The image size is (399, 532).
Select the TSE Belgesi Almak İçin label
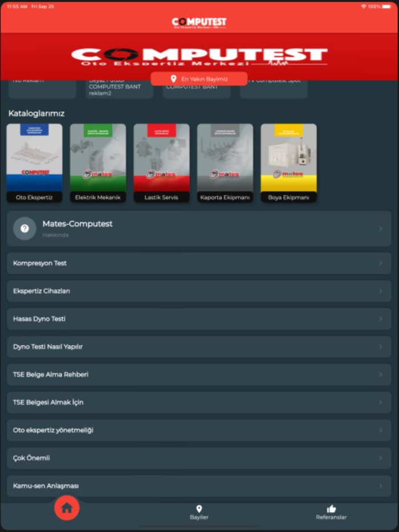[48, 402]
